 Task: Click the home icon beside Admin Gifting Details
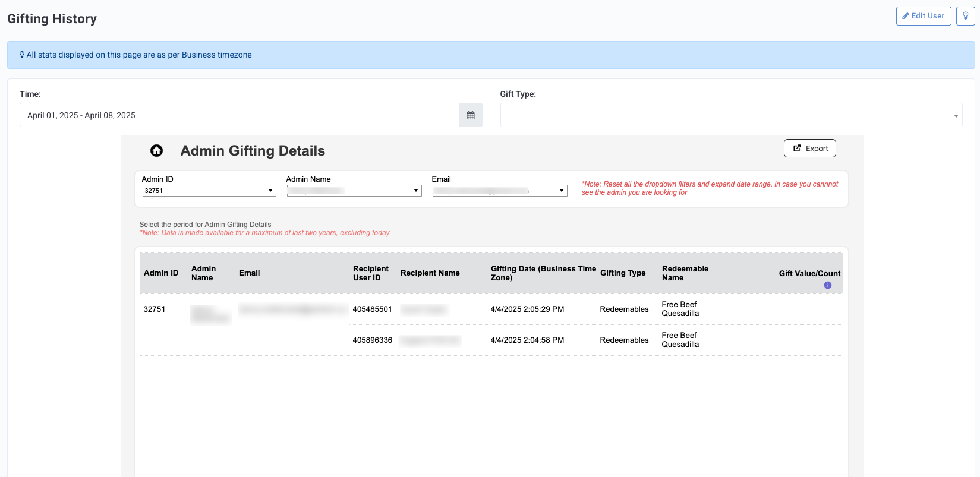pyautogui.click(x=156, y=151)
